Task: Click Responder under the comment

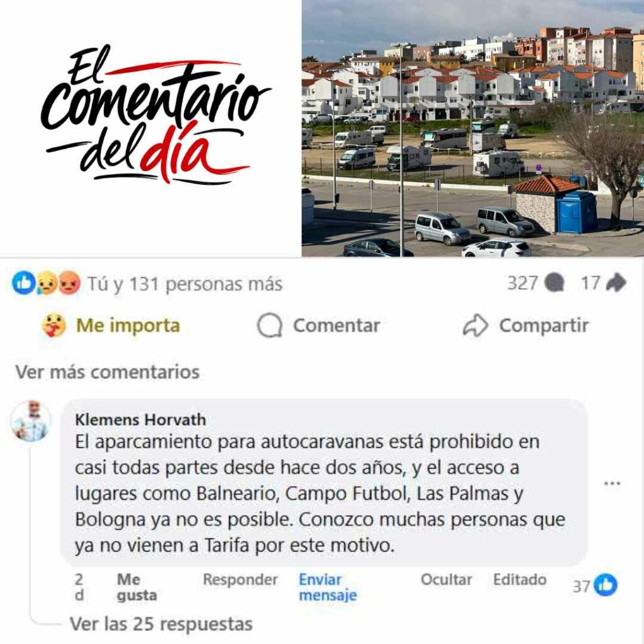Action: 240,579
